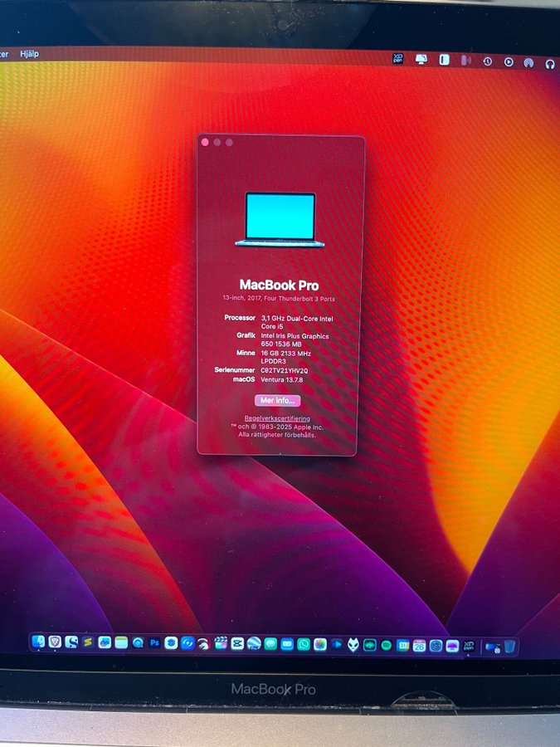Open Time Machine menu bar icon
The width and height of the screenshot is (560, 747).
click(487, 61)
